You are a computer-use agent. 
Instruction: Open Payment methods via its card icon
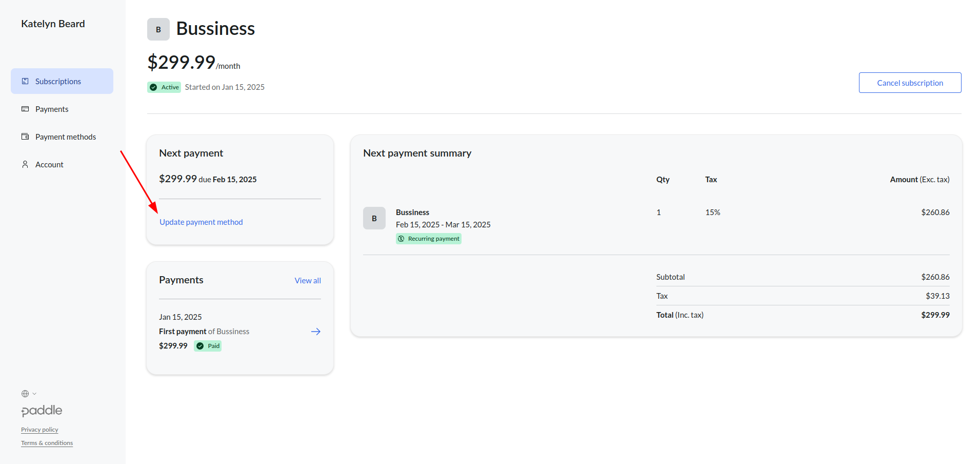pyautogui.click(x=25, y=137)
